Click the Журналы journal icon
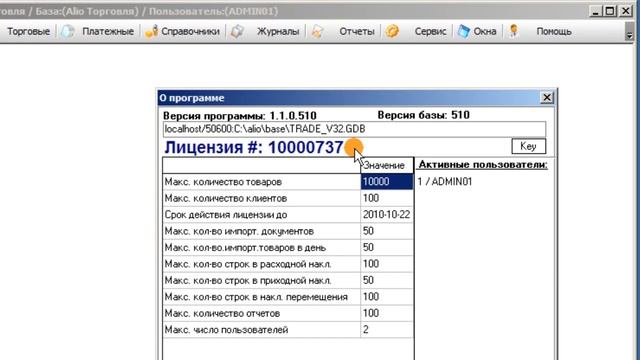Viewport: 640px width, 360px height. 237,31
